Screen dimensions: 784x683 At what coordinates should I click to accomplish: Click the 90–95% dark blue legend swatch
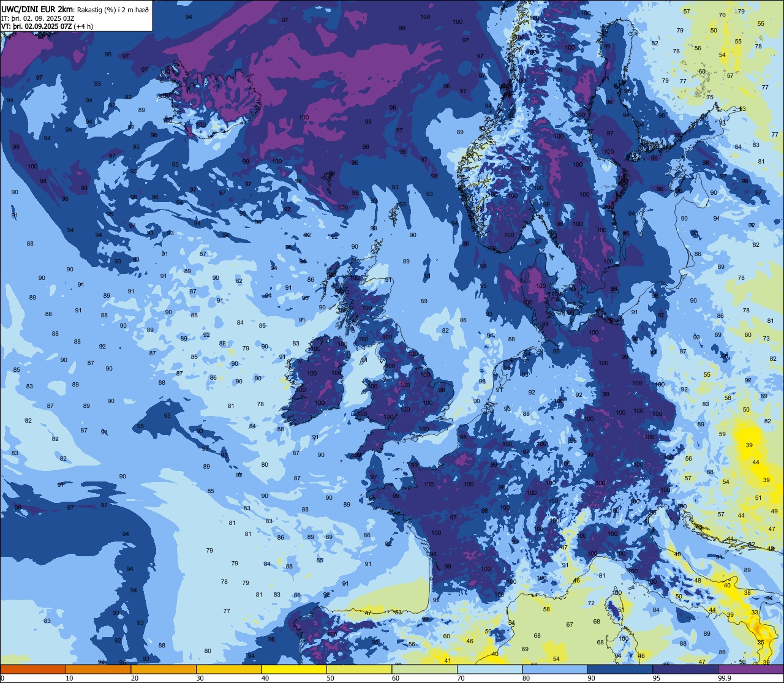[620, 669]
